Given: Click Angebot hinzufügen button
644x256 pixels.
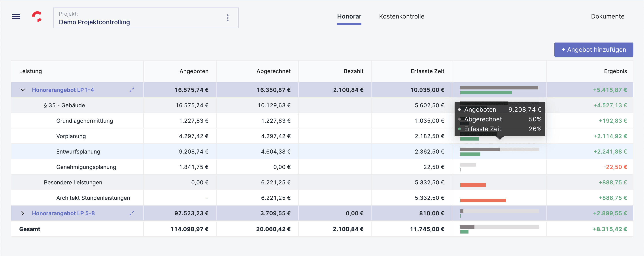Looking at the screenshot, I should click(x=593, y=50).
